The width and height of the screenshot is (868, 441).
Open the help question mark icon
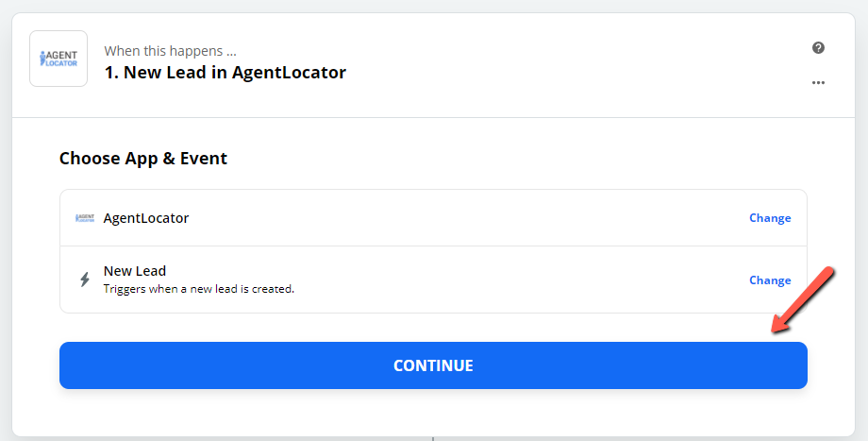(818, 47)
